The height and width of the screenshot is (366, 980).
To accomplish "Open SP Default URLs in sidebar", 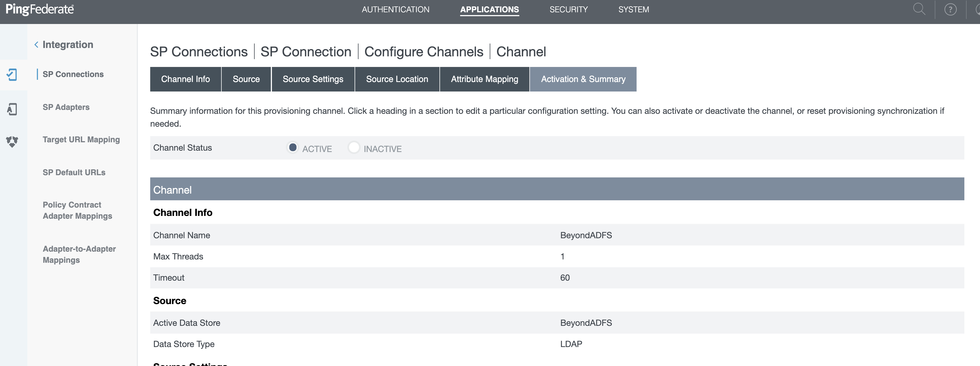I will coord(74,173).
